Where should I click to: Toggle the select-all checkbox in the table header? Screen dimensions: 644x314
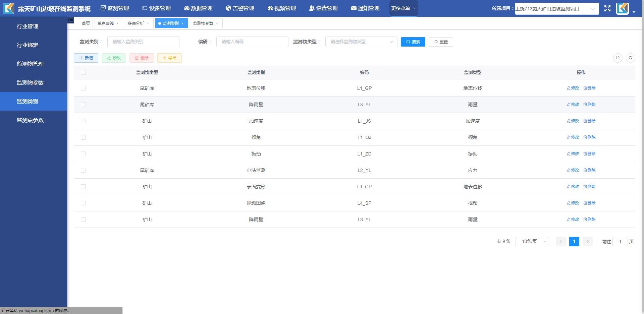tap(83, 72)
